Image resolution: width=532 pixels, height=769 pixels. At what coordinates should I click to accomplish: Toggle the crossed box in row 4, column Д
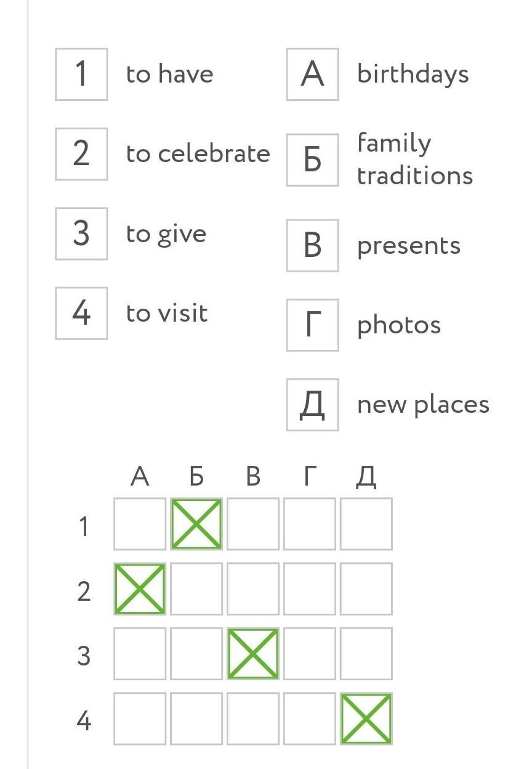(x=366, y=718)
